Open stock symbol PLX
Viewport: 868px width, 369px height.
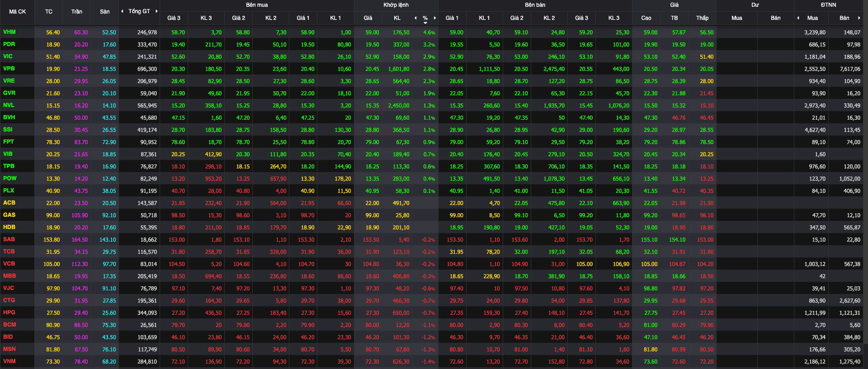tap(9, 191)
